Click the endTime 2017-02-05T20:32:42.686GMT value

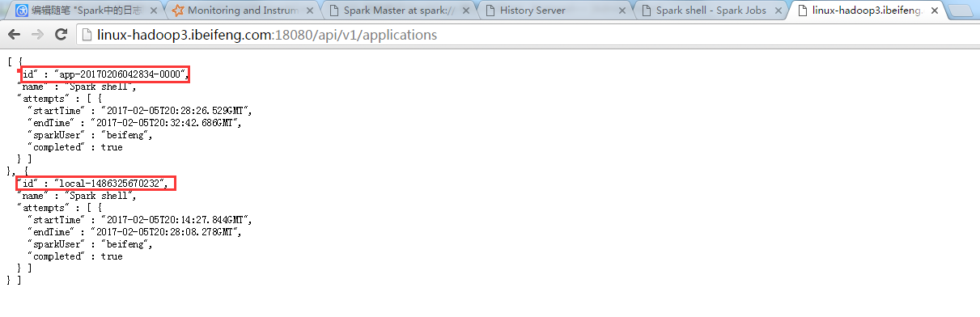coord(165,122)
